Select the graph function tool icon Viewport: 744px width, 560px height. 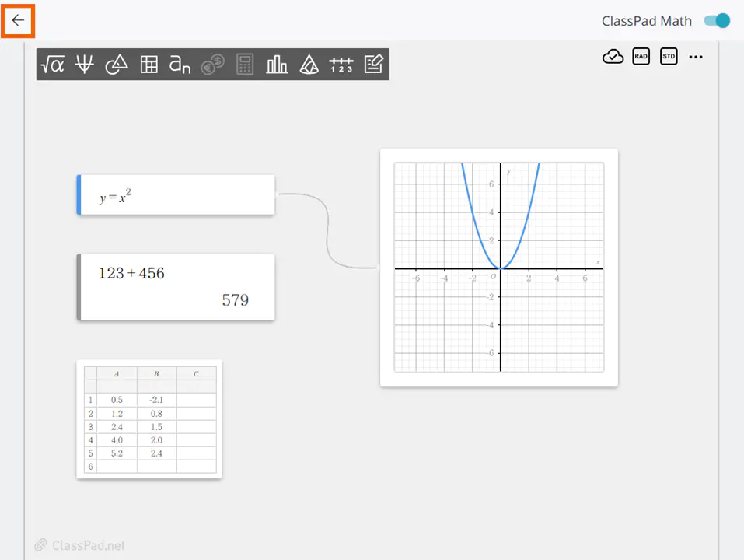pyautogui.click(x=85, y=65)
